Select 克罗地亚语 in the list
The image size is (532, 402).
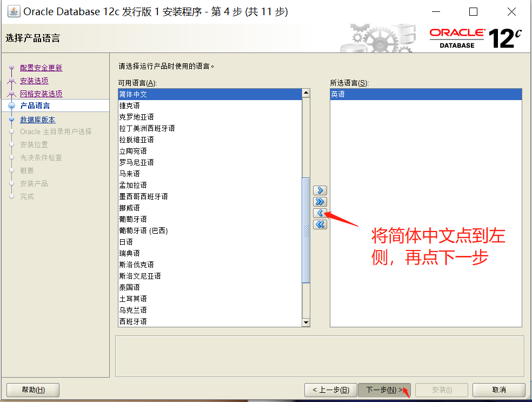coord(210,117)
